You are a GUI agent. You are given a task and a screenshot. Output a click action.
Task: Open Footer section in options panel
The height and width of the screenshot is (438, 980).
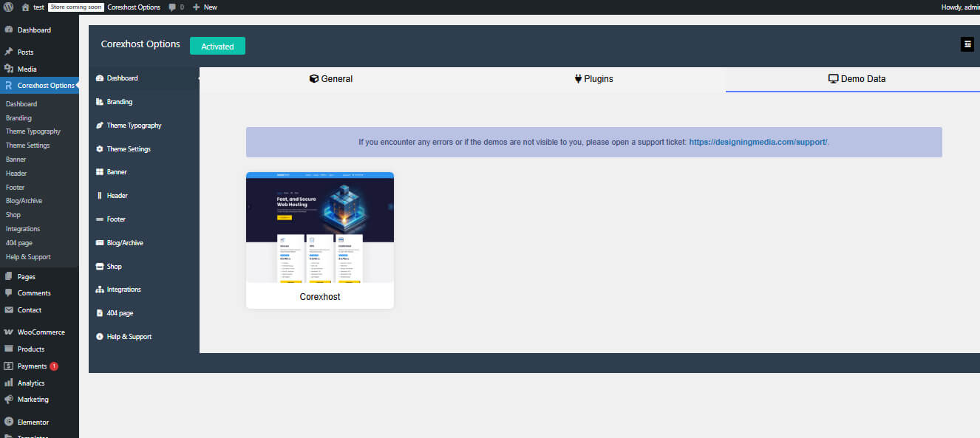(144, 219)
